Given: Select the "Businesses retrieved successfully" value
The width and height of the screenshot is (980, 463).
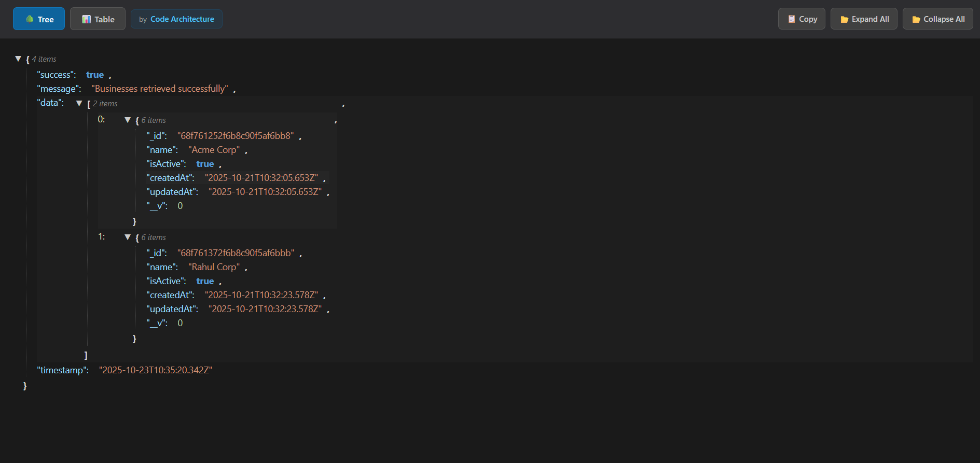Looking at the screenshot, I should (x=160, y=89).
